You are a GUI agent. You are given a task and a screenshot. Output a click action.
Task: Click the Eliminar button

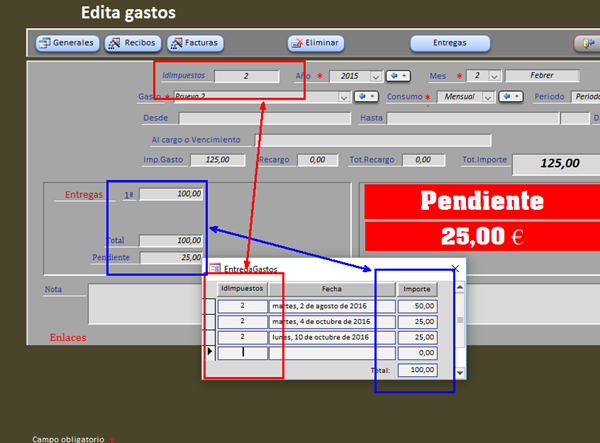(x=316, y=43)
